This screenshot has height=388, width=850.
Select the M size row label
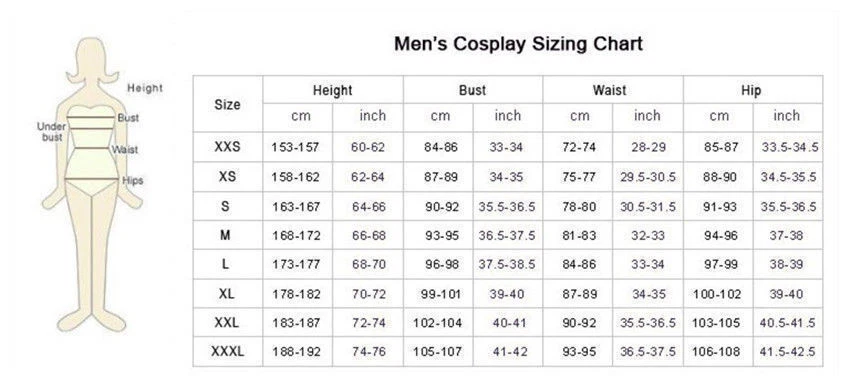pyautogui.click(x=226, y=235)
